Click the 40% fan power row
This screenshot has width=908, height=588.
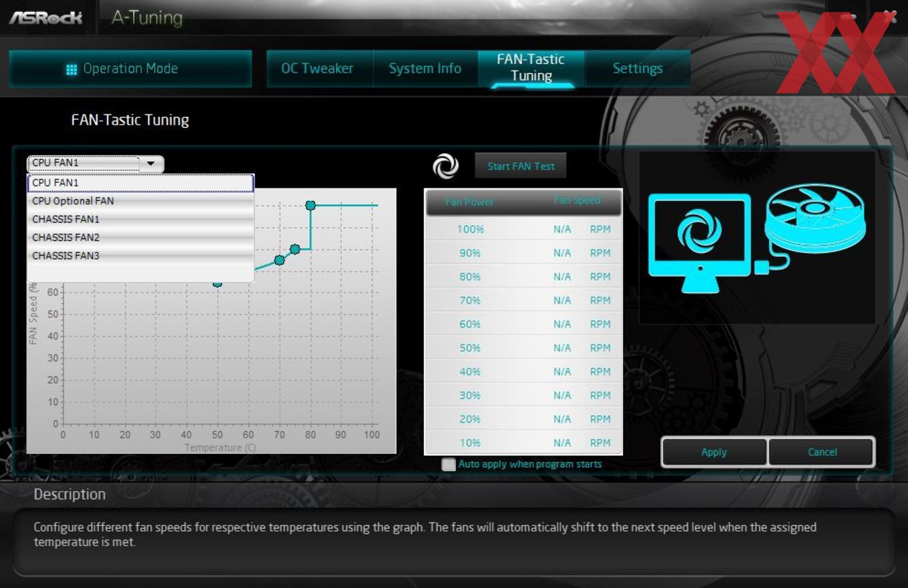[x=523, y=371]
